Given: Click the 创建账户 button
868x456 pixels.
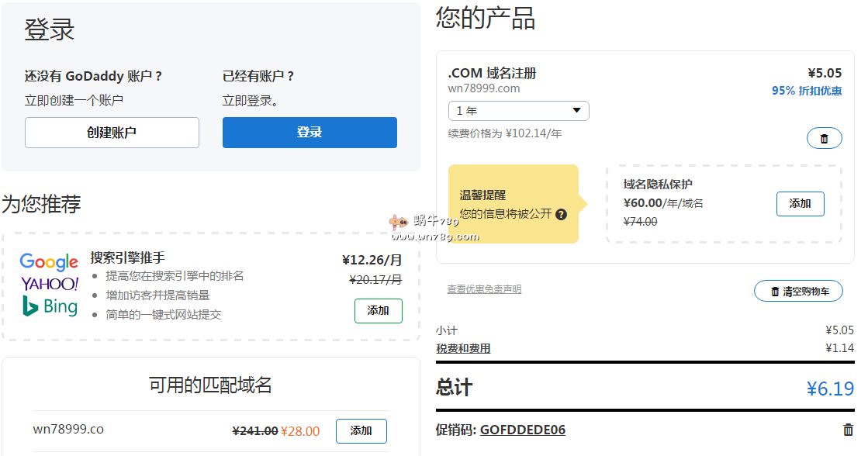Looking at the screenshot, I should (x=112, y=133).
